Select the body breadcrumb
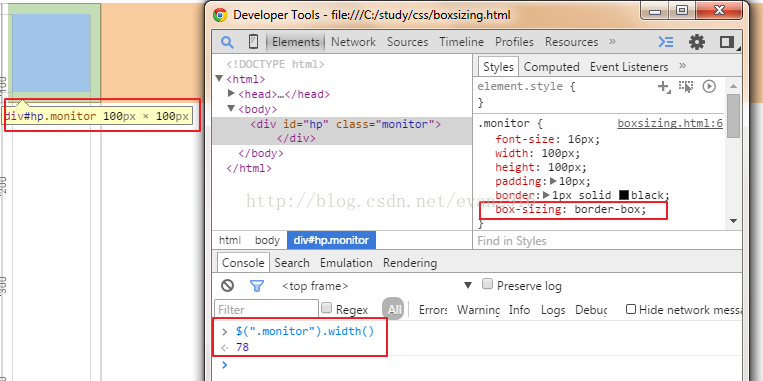Image resolution: width=763 pixels, height=381 pixels. click(267, 240)
